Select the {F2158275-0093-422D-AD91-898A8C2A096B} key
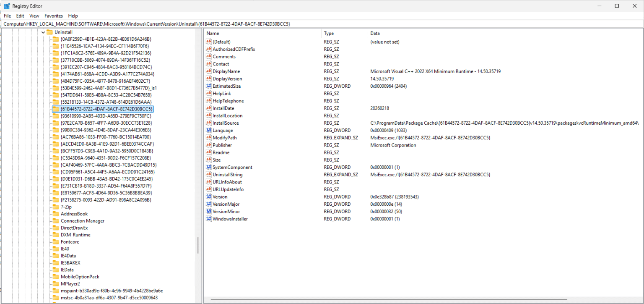This screenshot has width=644, height=304. [106, 200]
